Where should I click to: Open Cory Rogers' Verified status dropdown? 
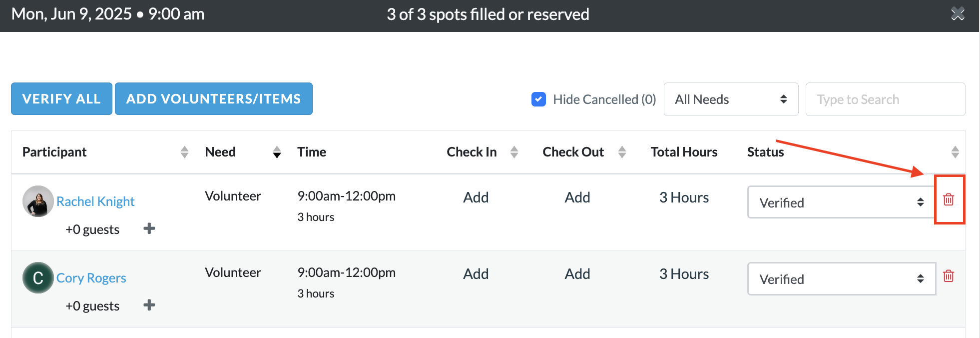pos(842,278)
